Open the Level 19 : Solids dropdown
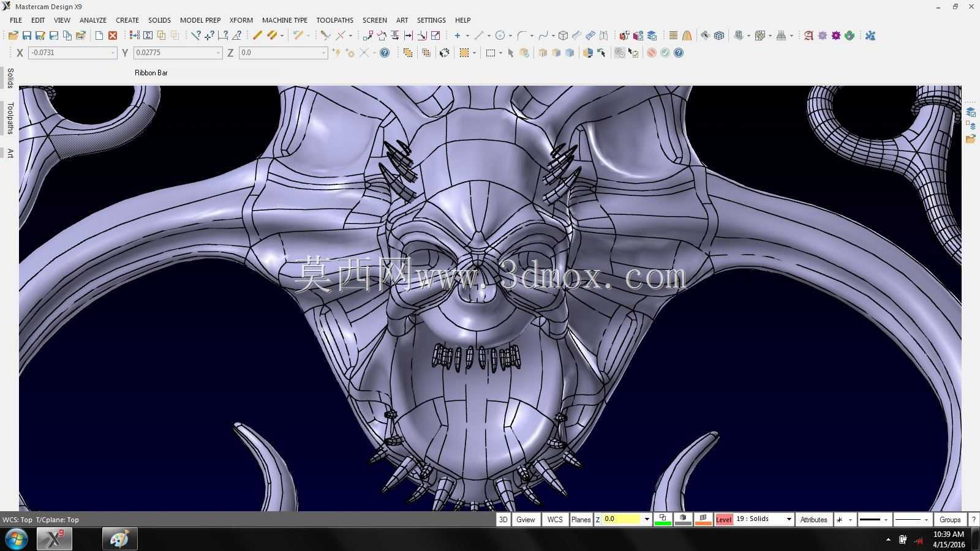This screenshot has width=980, height=551. tap(789, 519)
